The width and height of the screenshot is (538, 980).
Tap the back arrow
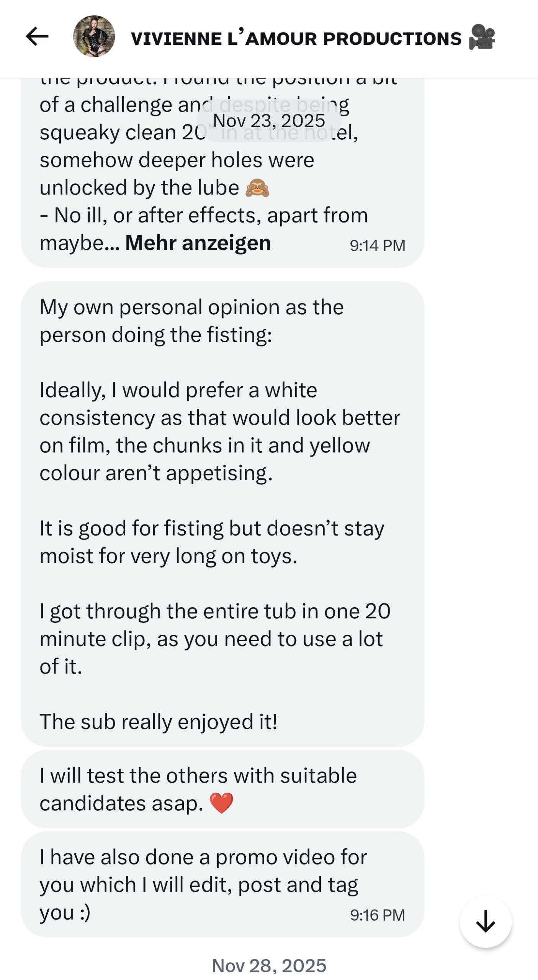pos(37,37)
